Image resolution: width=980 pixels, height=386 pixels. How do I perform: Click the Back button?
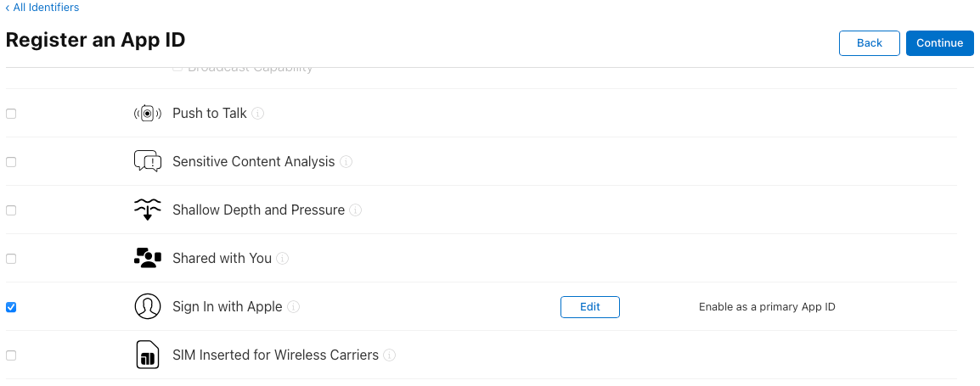coord(869,43)
